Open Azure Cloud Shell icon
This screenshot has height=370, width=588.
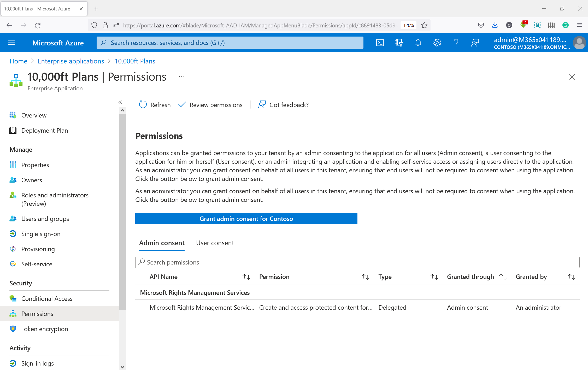pyautogui.click(x=380, y=43)
